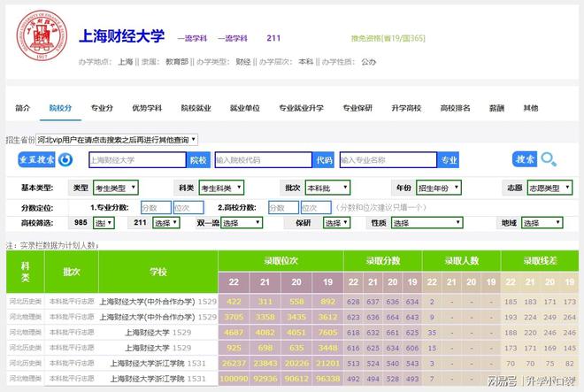
Task: Click the 录取线差 column header
Action: [540, 260]
